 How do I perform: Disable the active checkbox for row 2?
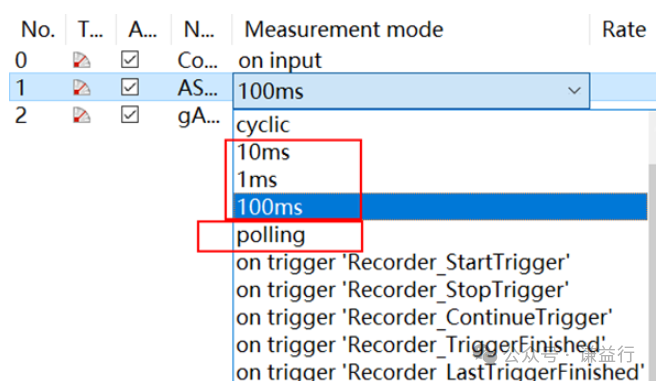tap(130, 115)
